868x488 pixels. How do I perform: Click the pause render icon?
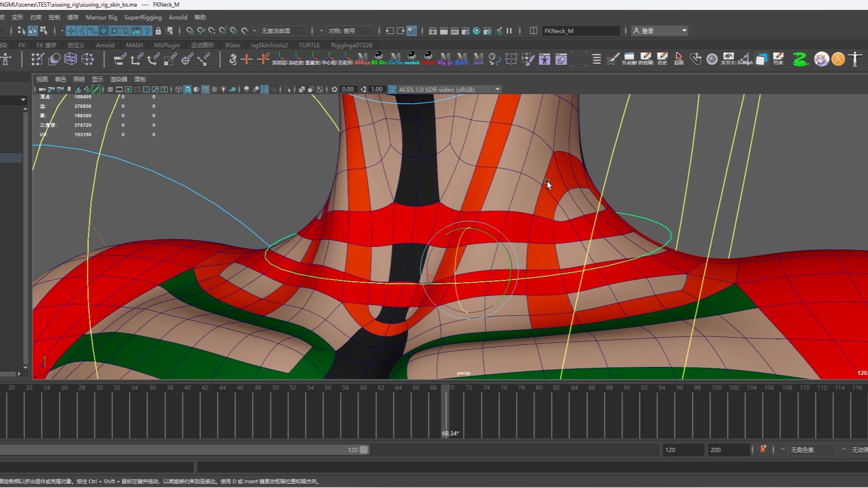tap(509, 31)
